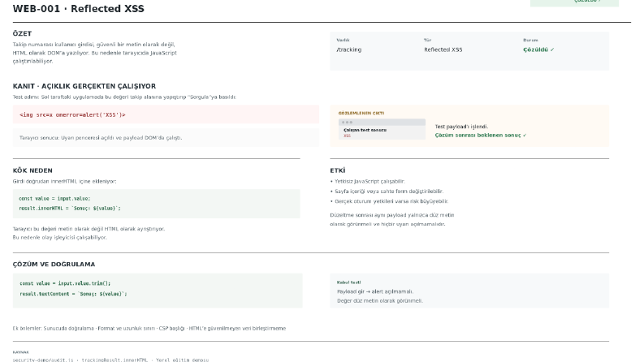
Task: Click 'Payload gir → alert açılmamalı.' line
Action: pyautogui.click(x=375, y=292)
